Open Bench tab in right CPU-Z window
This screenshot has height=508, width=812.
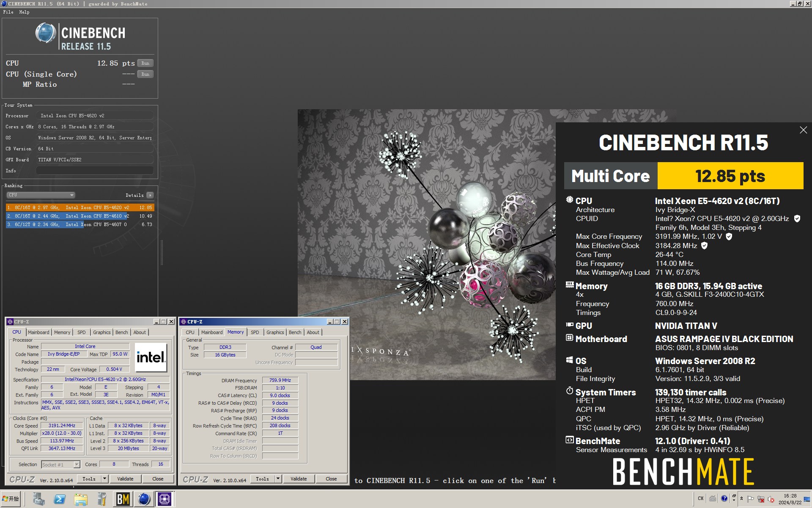click(x=295, y=332)
